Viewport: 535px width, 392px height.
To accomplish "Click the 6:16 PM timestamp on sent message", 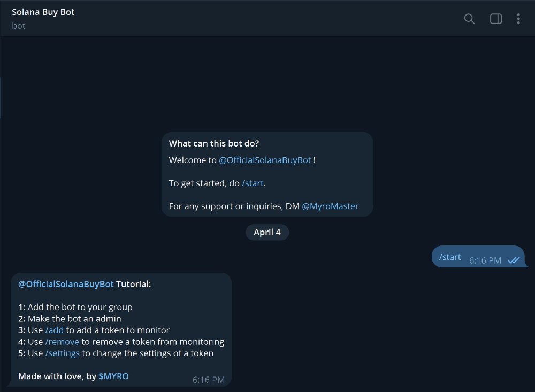I will (485, 260).
